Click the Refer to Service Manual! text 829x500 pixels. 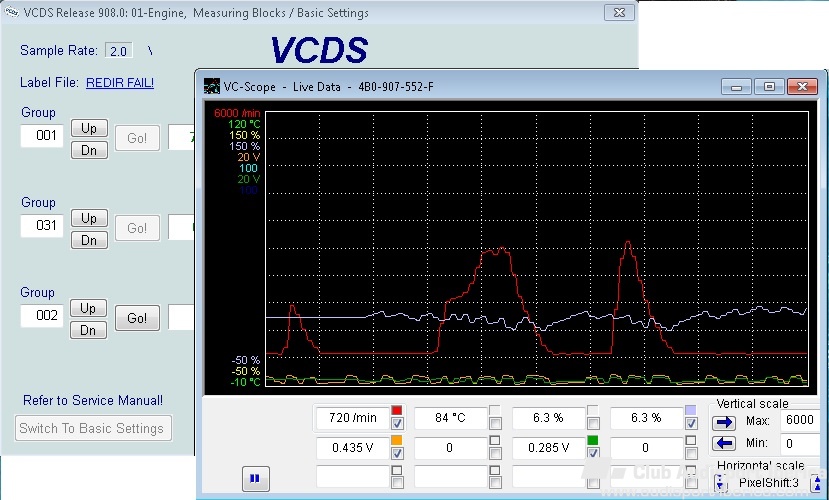(x=93, y=400)
